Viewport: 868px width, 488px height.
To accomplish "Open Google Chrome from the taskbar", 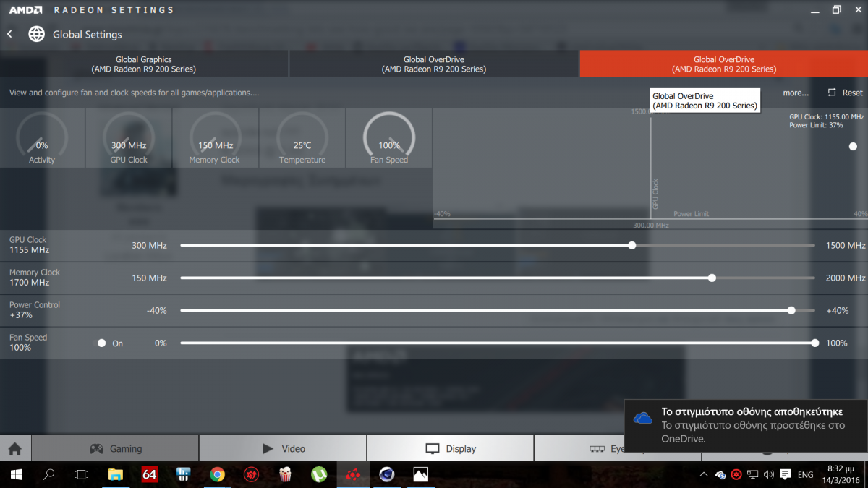I will click(217, 475).
